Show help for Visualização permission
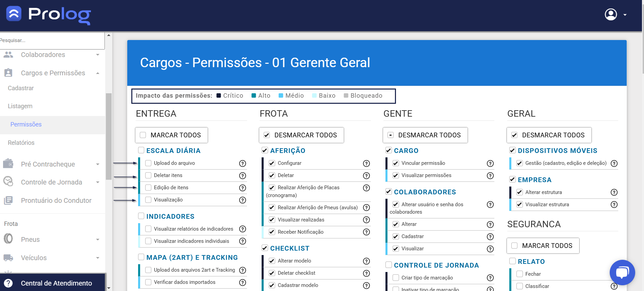644x291 pixels. (x=243, y=200)
